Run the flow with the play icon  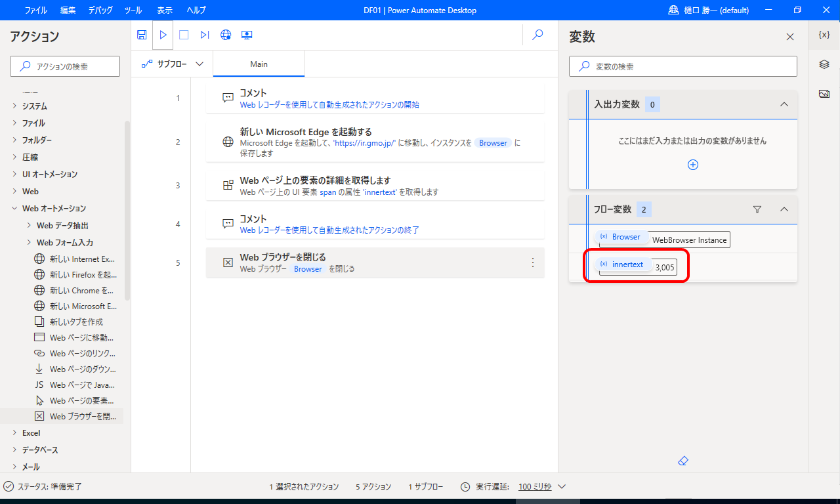pos(163,35)
